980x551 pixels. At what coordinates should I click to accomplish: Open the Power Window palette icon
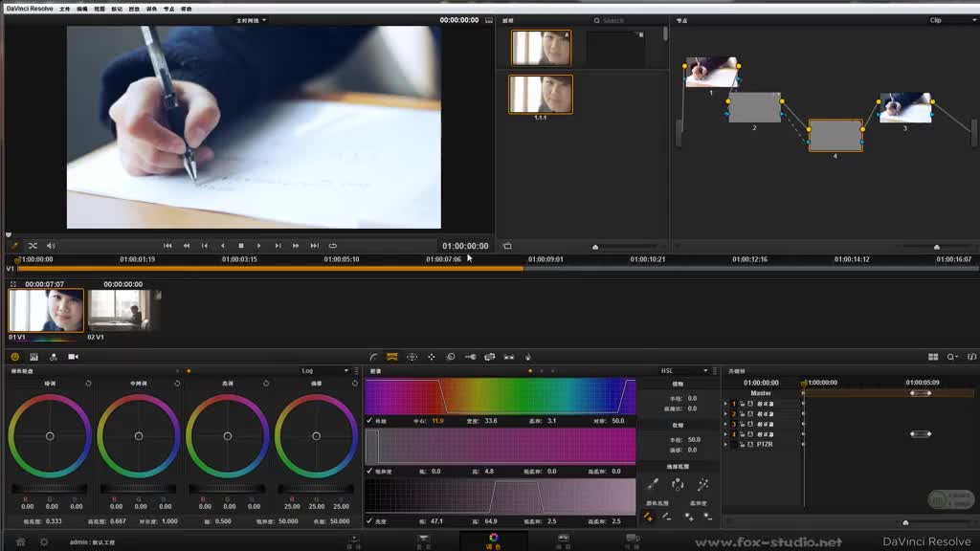412,357
